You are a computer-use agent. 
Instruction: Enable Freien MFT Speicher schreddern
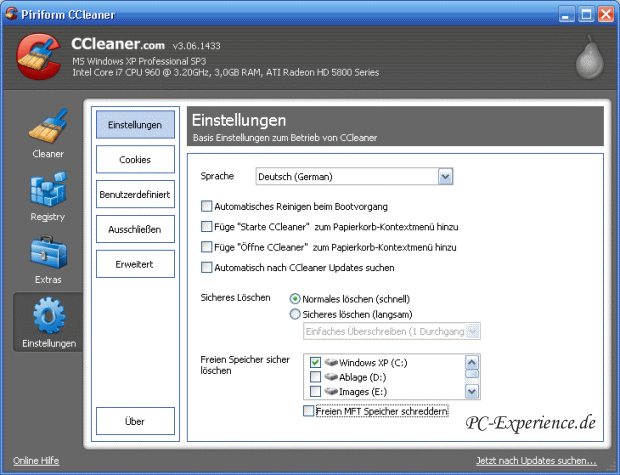click(308, 411)
